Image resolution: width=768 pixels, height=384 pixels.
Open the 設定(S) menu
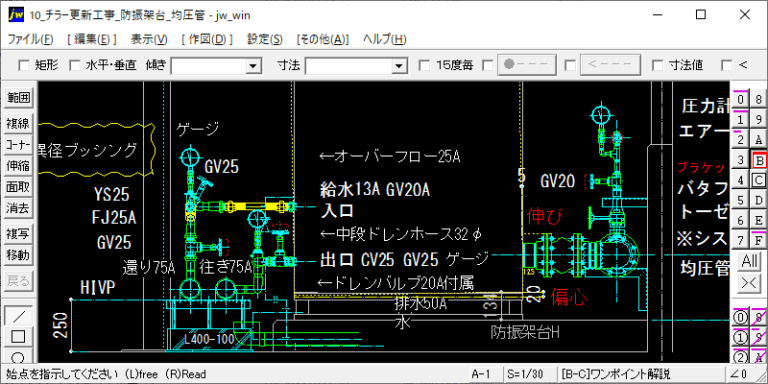pos(264,40)
